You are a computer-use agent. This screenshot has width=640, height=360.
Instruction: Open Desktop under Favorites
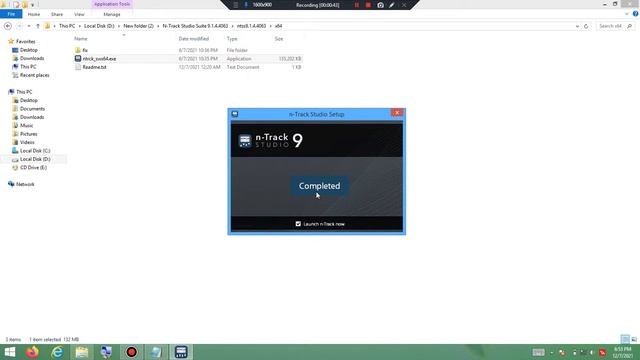tap(29, 50)
